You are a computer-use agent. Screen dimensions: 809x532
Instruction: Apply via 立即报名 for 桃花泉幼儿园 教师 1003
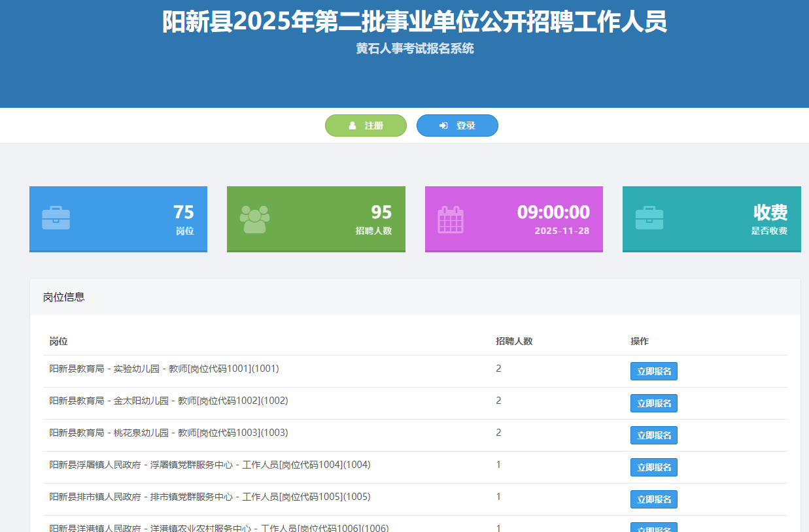tap(653, 435)
